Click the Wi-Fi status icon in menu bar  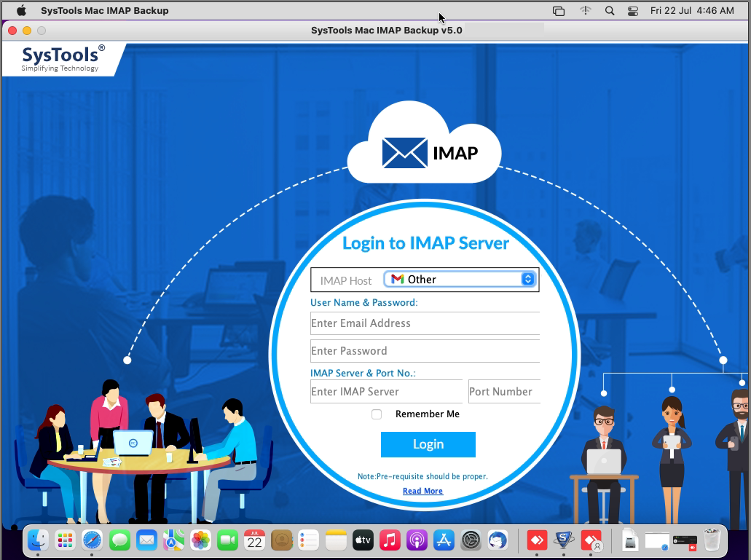pyautogui.click(x=585, y=10)
